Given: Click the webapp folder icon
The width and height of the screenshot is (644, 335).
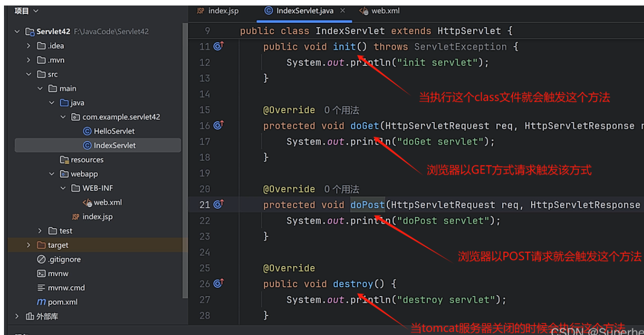Looking at the screenshot, I should point(64,174).
